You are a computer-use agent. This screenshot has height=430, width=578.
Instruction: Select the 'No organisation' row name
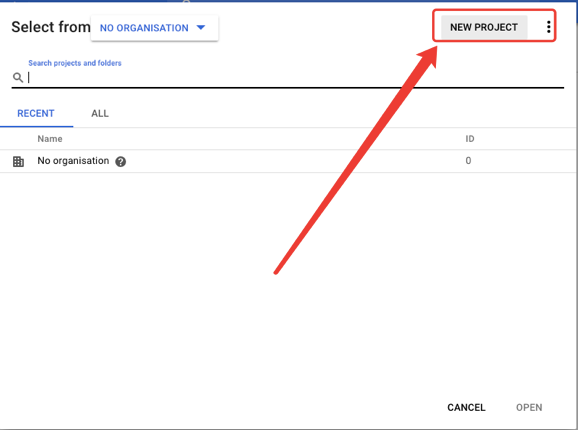(x=73, y=161)
